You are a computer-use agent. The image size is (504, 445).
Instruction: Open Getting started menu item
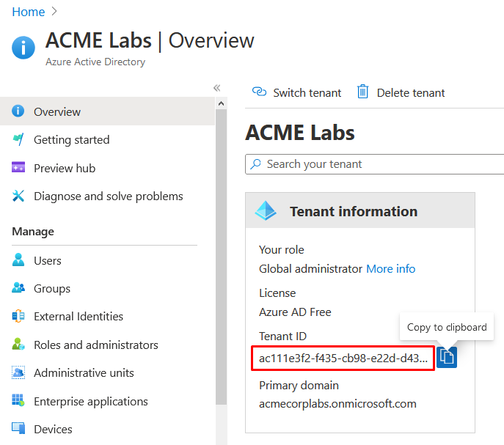pyautogui.click(x=71, y=140)
